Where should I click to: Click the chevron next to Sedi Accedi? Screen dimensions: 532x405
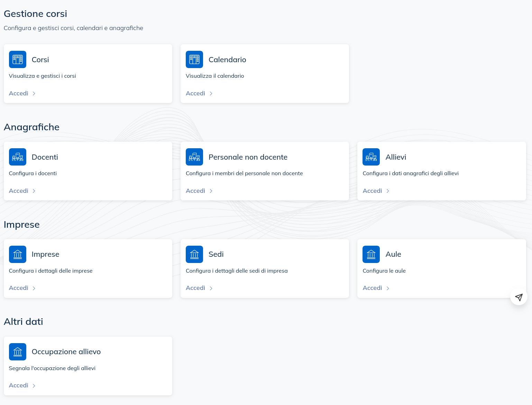coord(211,288)
